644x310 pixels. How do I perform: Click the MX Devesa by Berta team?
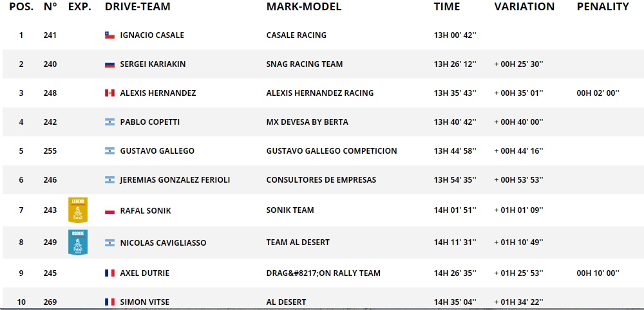[307, 122]
